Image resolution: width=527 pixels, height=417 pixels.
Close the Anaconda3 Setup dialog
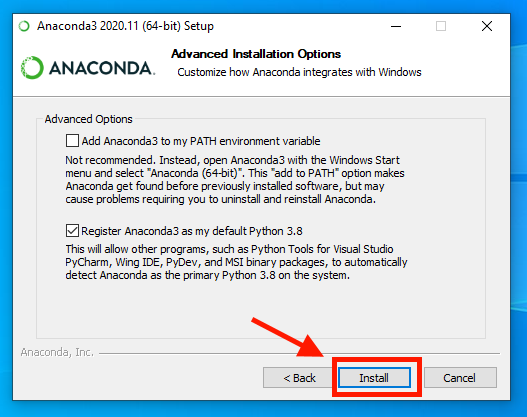[487, 26]
